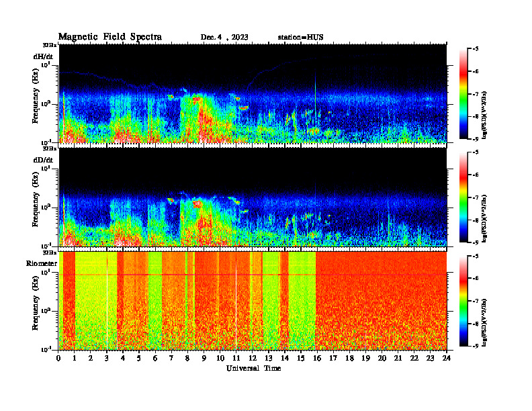This screenshot has width=532, height=411.
Task: Click hour '3' on the Universal Time axis
Action: (x=107, y=359)
